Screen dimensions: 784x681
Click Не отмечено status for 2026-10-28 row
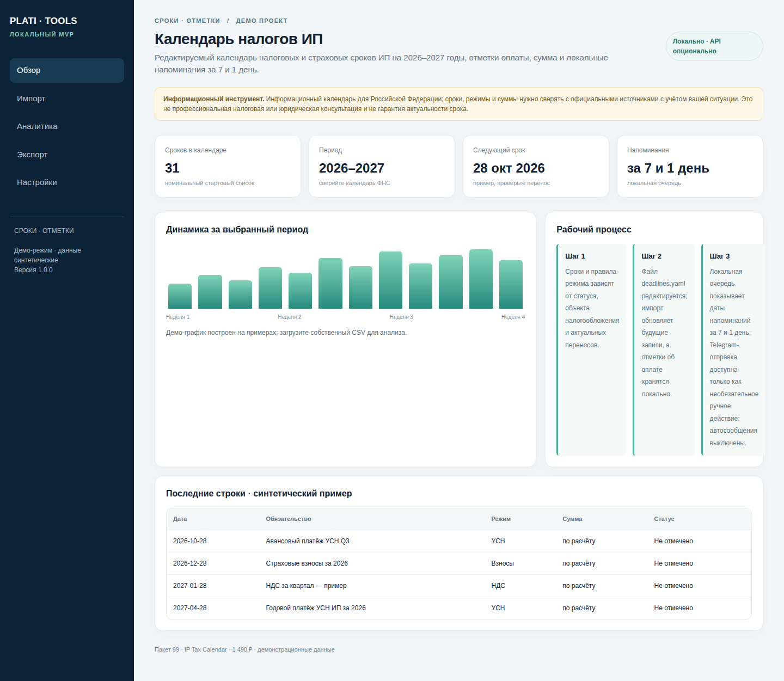coord(673,541)
